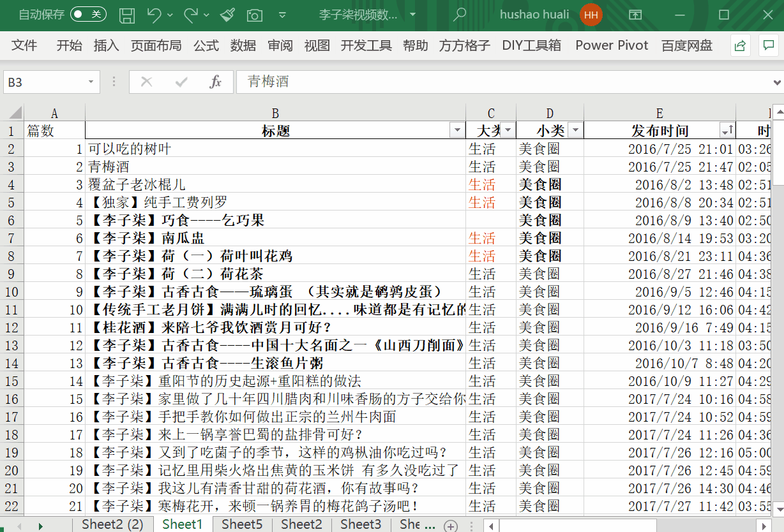Click the Undo arrow icon
This screenshot has width=784, height=532.
click(x=154, y=15)
